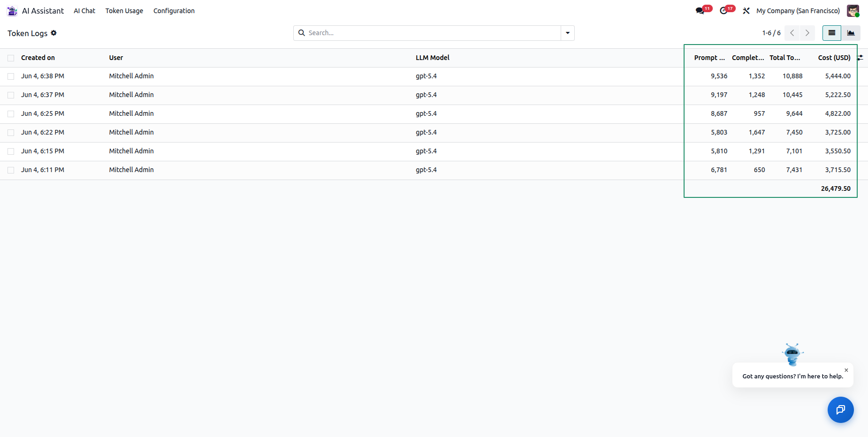This screenshot has width=868, height=437.
Task: Switch to graph view
Action: (851, 33)
